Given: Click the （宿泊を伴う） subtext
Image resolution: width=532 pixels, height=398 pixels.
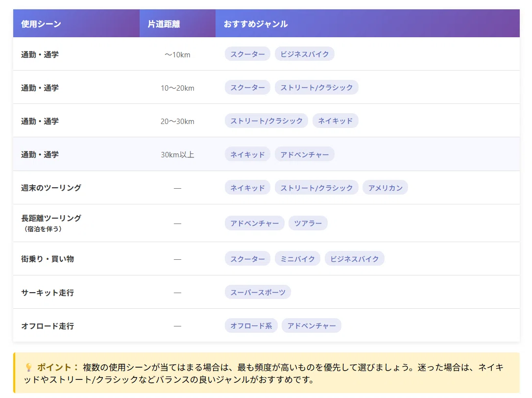Looking at the screenshot, I should click(43, 229).
